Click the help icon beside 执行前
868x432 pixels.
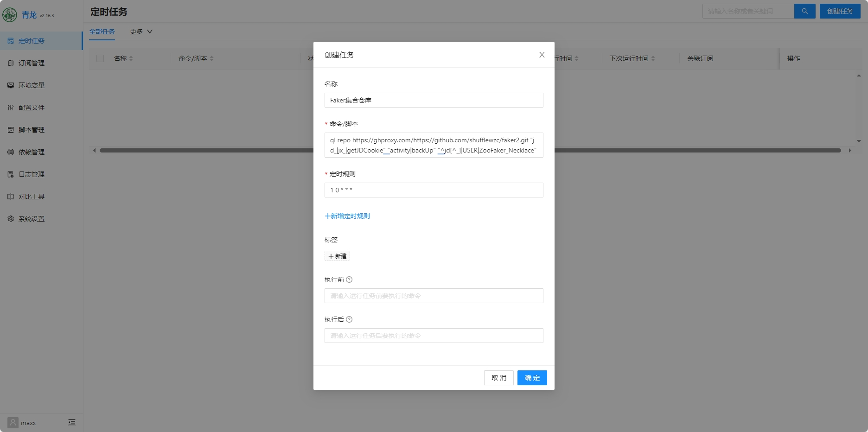pos(349,280)
